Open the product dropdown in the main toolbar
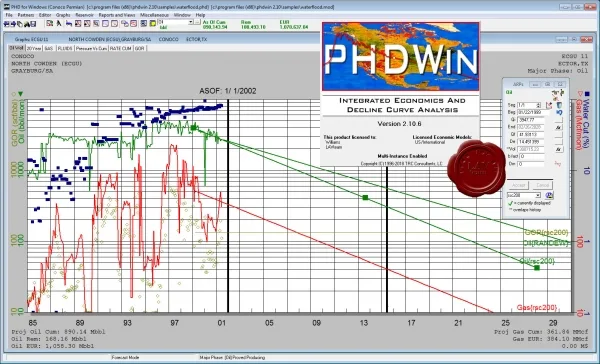The width and height of the screenshot is (600, 364). 191,22
